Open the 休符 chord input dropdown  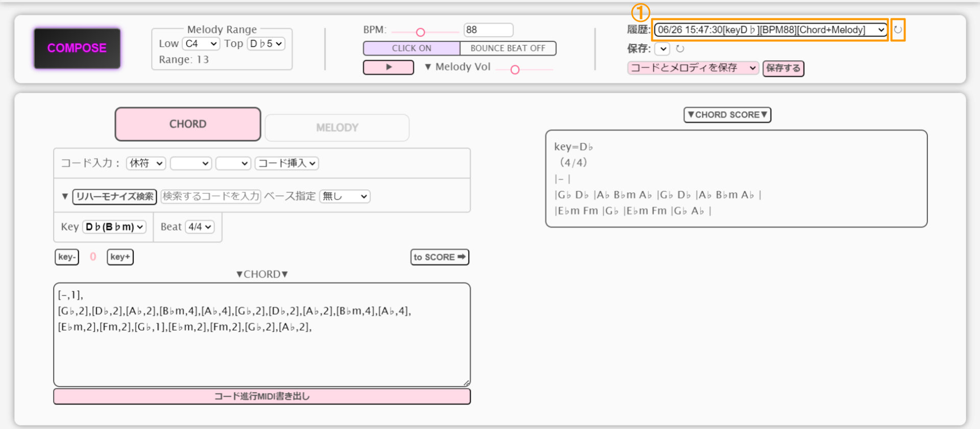[146, 163]
